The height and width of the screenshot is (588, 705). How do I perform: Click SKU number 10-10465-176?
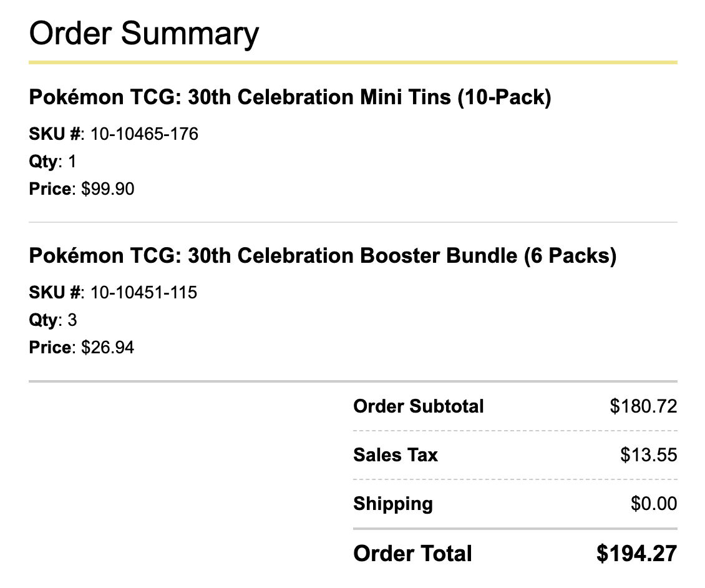144,134
